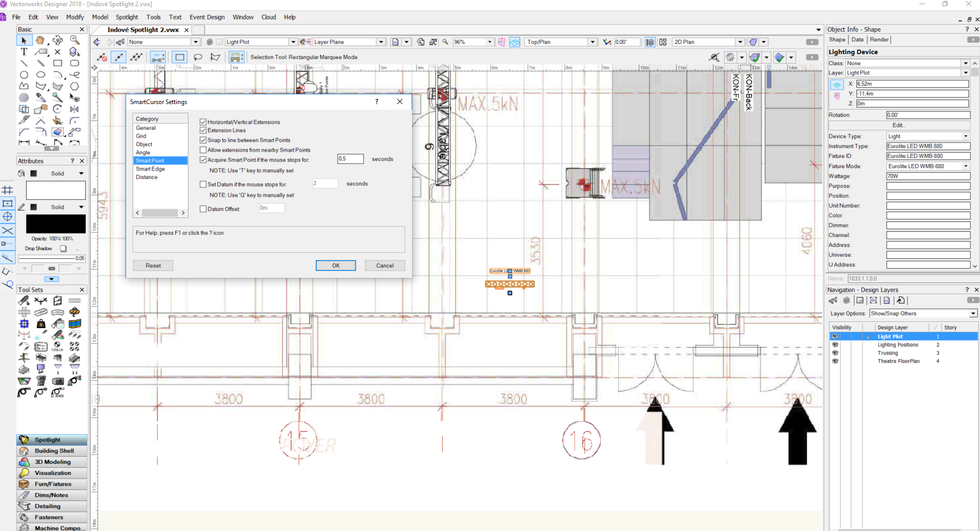This screenshot has width=980, height=531.
Task: Select the Mirror tool
Action: pyautogui.click(x=75, y=109)
